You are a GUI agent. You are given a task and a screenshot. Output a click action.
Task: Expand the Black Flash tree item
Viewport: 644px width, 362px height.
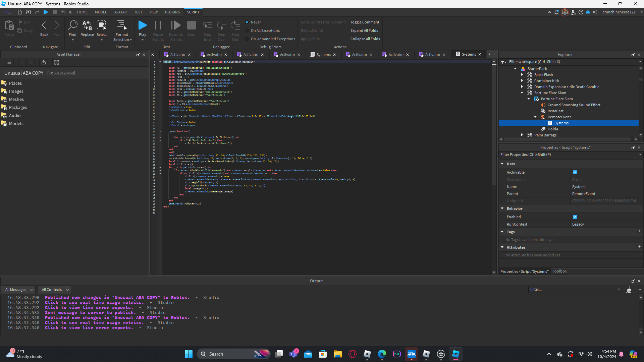[x=522, y=75]
